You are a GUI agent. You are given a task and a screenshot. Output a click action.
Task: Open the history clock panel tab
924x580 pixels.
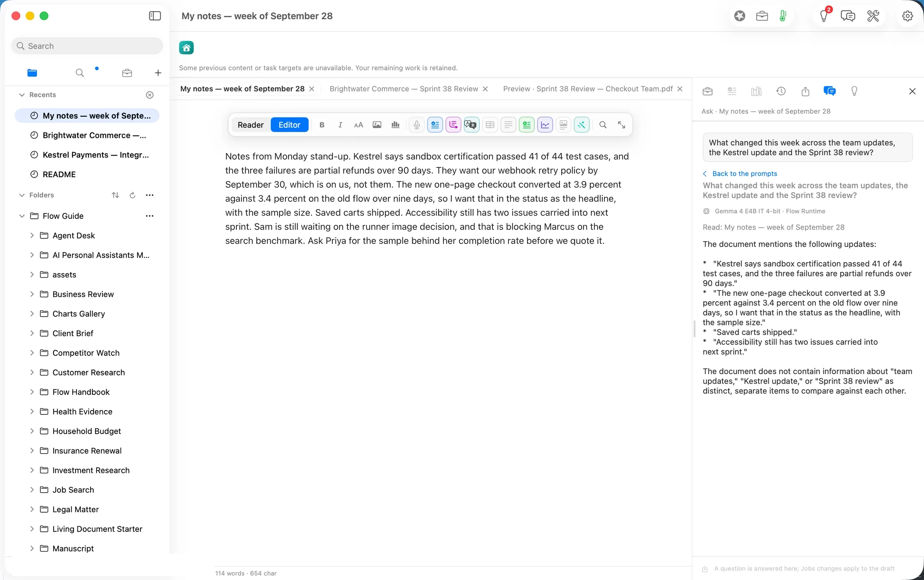coord(781,91)
